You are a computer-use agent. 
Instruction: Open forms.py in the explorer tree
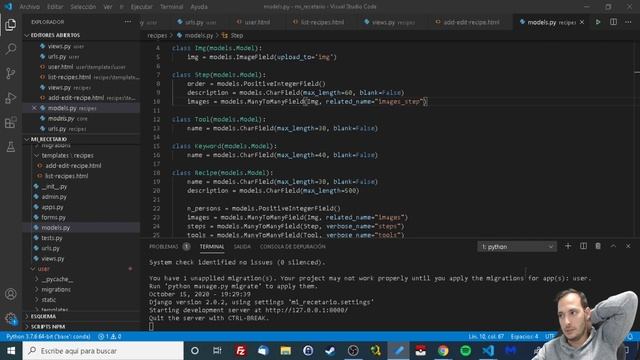(x=53, y=217)
